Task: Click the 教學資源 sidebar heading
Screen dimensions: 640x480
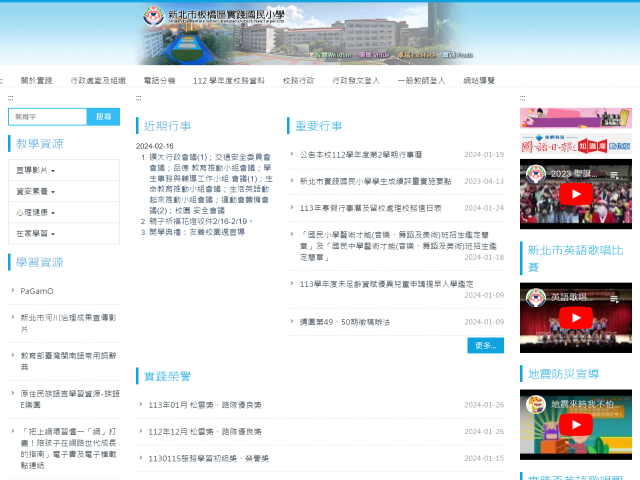Action: tap(40, 144)
